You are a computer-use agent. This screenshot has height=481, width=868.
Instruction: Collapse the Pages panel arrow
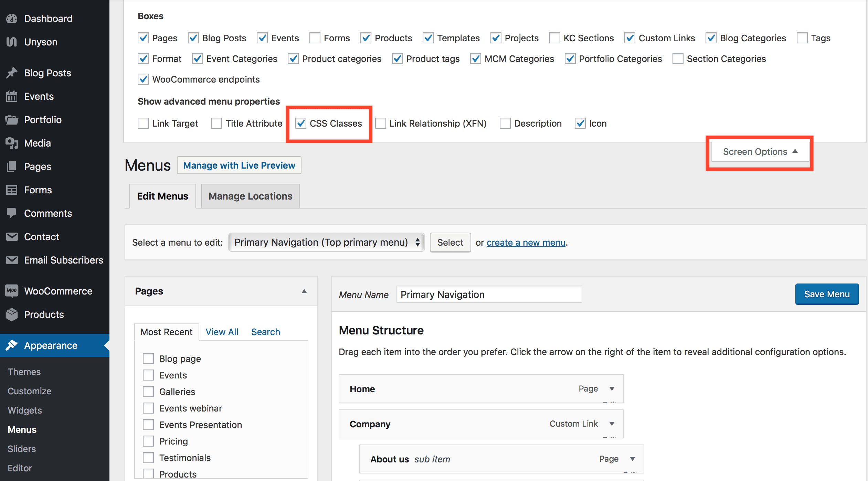click(x=304, y=291)
